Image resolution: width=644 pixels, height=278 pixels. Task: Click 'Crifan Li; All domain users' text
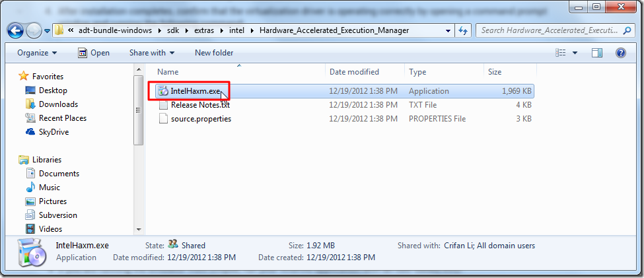[x=489, y=246]
